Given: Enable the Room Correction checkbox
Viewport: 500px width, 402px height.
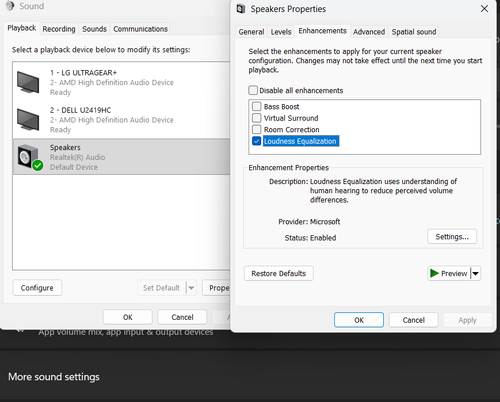Looking at the screenshot, I should click(256, 129).
